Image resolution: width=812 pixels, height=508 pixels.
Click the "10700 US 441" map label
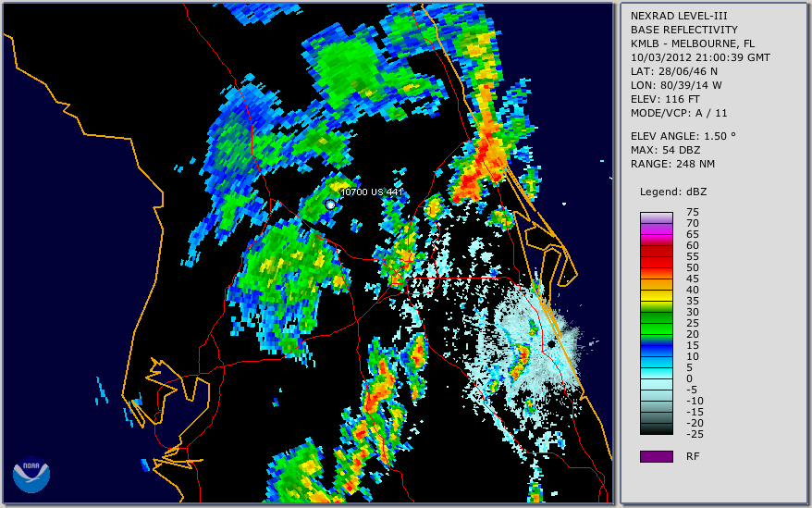(372, 192)
